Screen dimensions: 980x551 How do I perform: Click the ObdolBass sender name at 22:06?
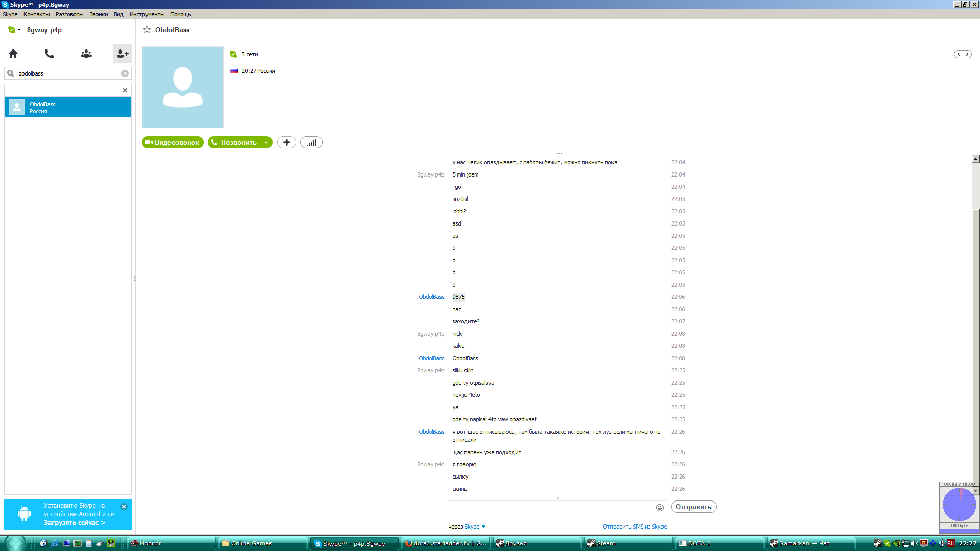pyautogui.click(x=431, y=297)
